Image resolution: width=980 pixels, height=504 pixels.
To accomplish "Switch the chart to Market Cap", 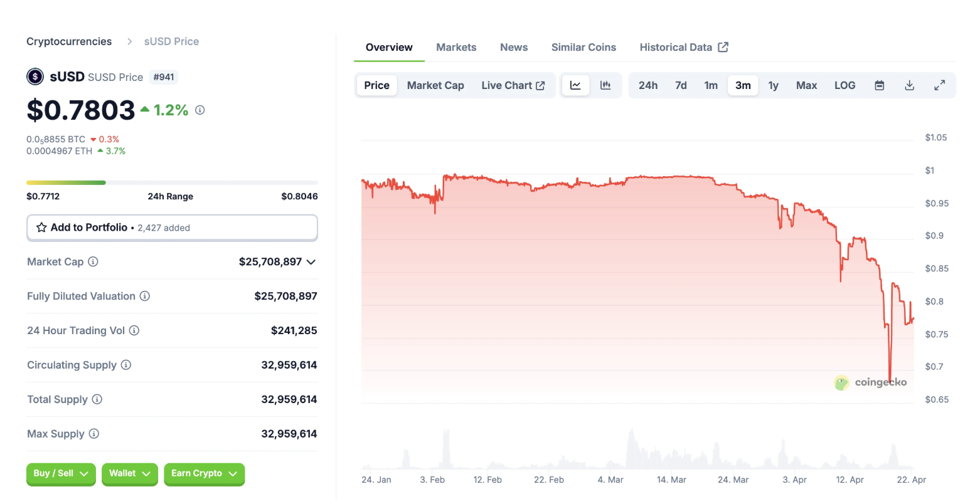I will pos(435,85).
